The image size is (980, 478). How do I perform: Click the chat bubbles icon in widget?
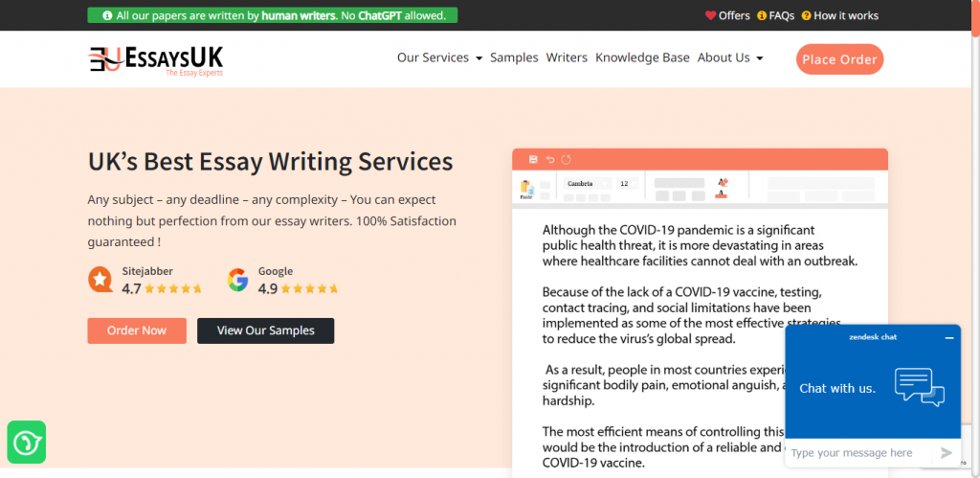click(x=920, y=387)
